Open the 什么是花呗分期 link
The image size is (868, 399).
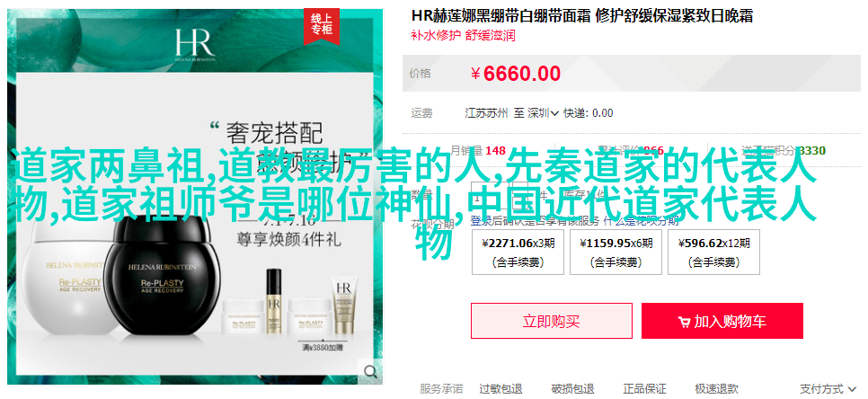tap(641, 221)
